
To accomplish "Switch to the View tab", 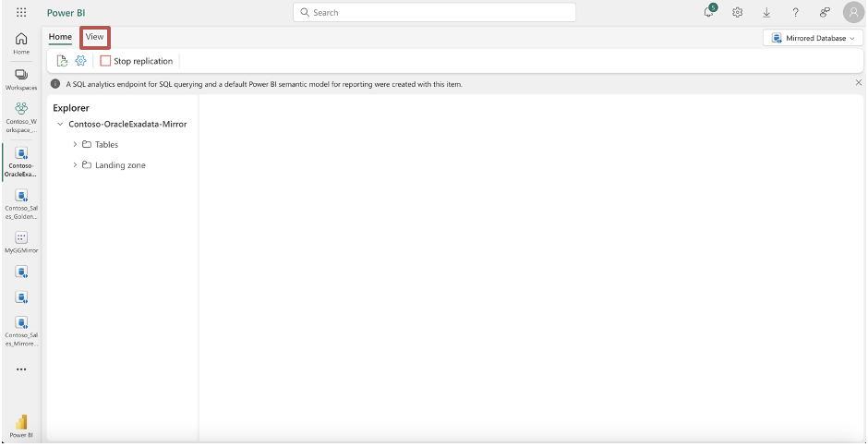I will pyautogui.click(x=95, y=37).
